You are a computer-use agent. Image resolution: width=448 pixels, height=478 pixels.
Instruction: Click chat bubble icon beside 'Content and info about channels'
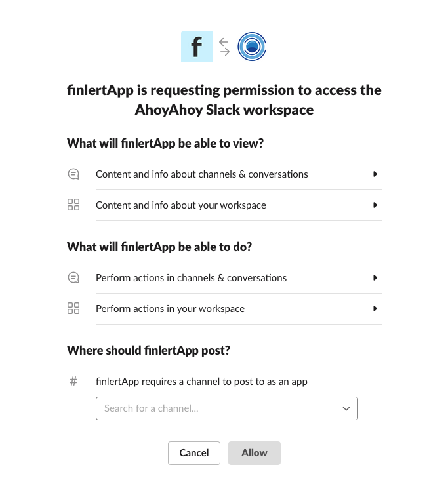click(73, 174)
